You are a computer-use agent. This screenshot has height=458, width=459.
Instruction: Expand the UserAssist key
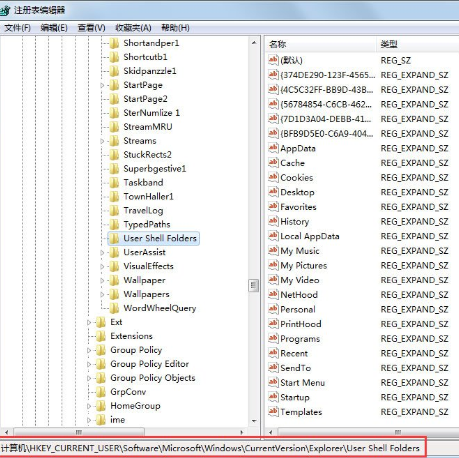(102, 253)
